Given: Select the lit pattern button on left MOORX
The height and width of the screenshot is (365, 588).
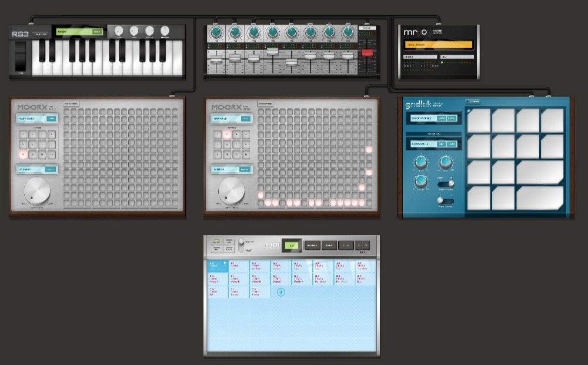Looking at the screenshot, I should [x=24, y=154].
